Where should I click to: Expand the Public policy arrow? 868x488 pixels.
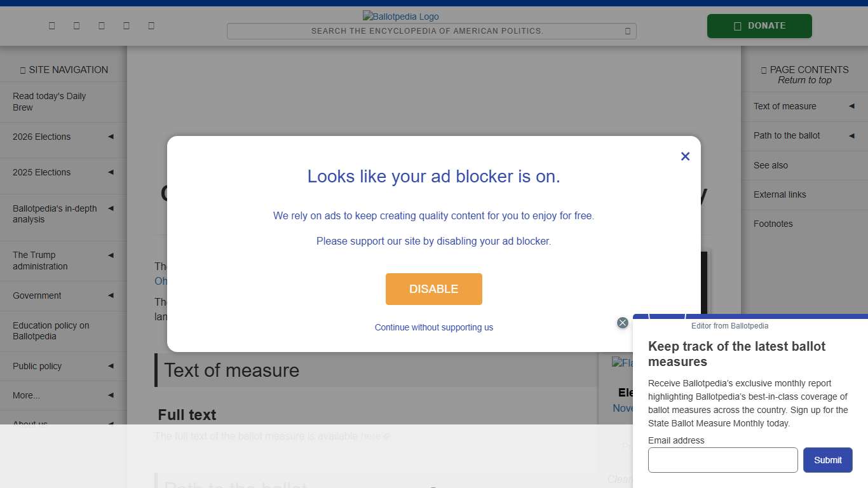click(x=111, y=366)
